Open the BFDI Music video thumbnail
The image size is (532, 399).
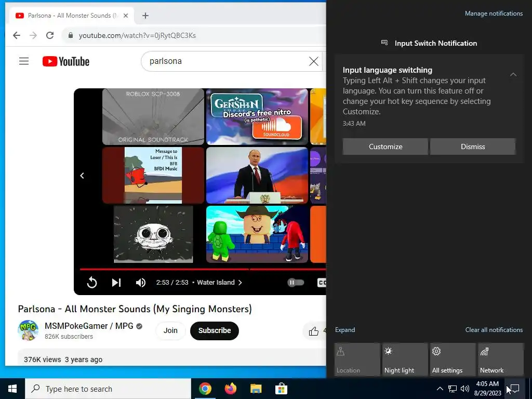tap(153, 175)
